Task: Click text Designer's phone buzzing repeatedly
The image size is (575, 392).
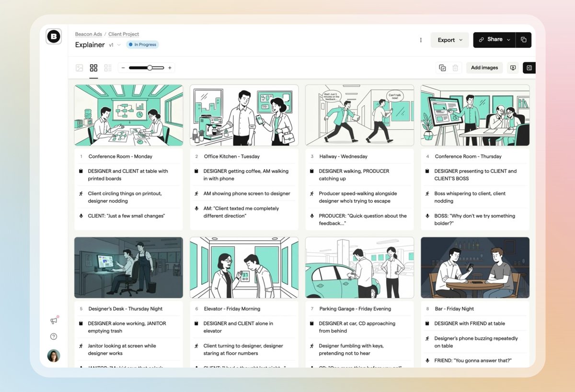Action: click(476, 342)
